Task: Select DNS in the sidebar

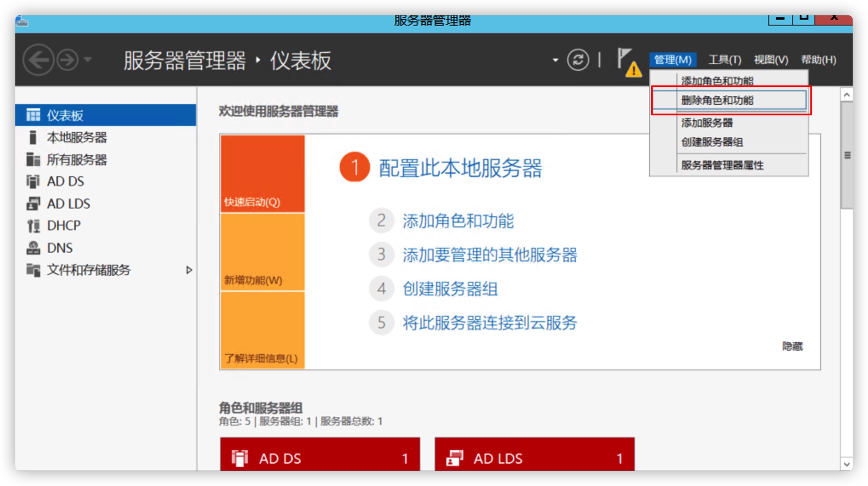Action: tap(106, 248)
